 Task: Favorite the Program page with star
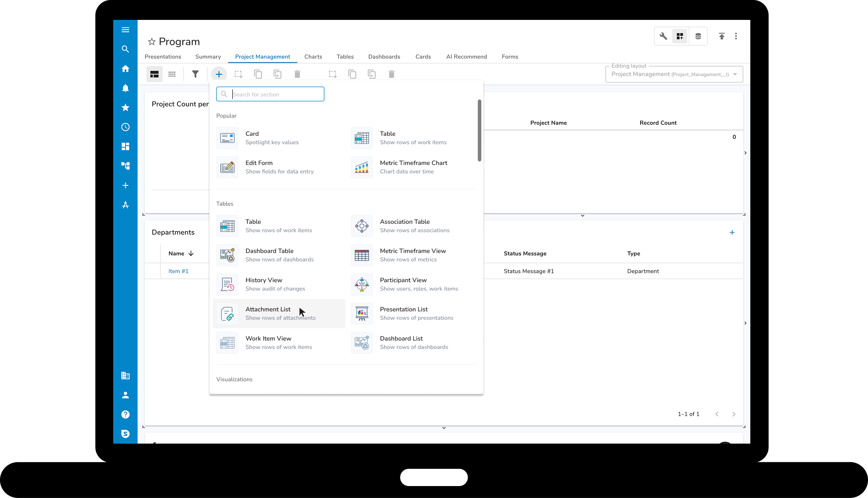[152, 42]
